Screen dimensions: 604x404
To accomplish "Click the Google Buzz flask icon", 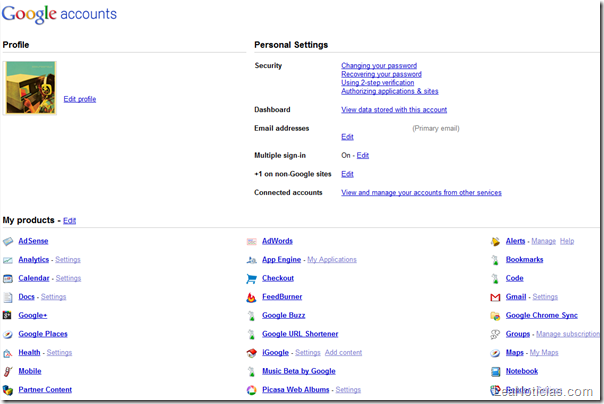I will (x=252, y=316).
